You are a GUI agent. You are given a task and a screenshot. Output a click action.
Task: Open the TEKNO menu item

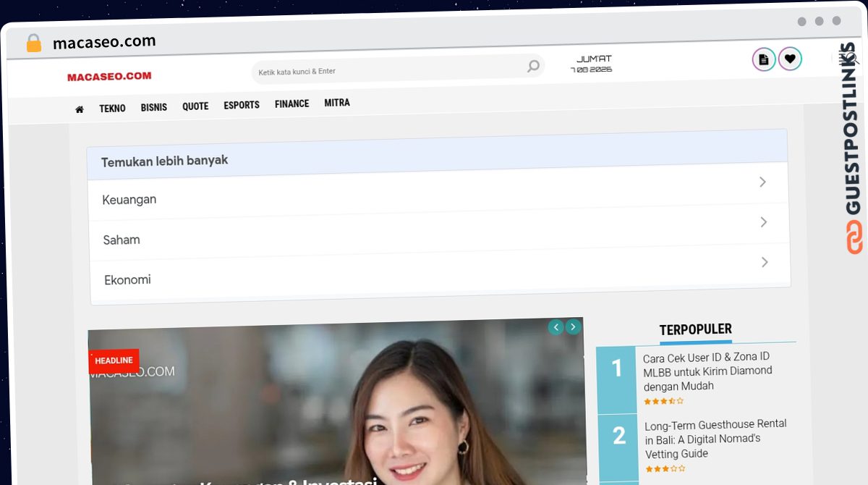112,109
